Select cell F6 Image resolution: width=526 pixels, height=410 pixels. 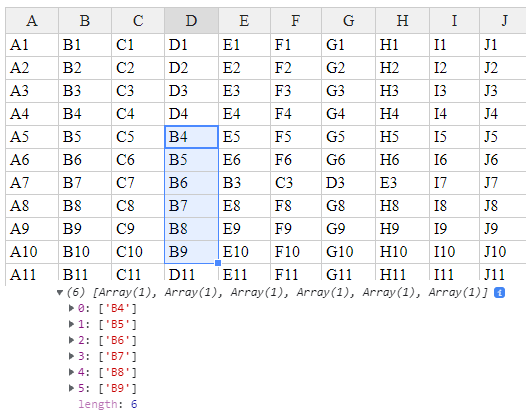pos(296,160)
